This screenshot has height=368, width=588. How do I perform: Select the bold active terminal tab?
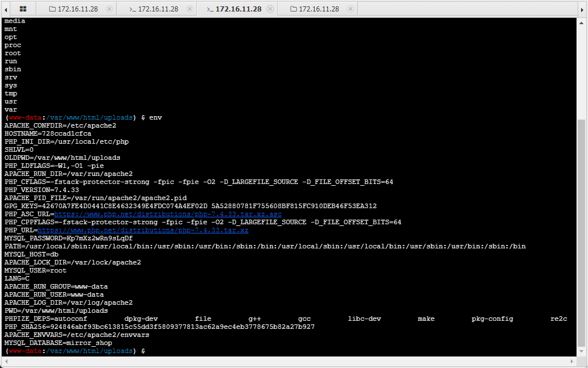[x=234, y=9]
